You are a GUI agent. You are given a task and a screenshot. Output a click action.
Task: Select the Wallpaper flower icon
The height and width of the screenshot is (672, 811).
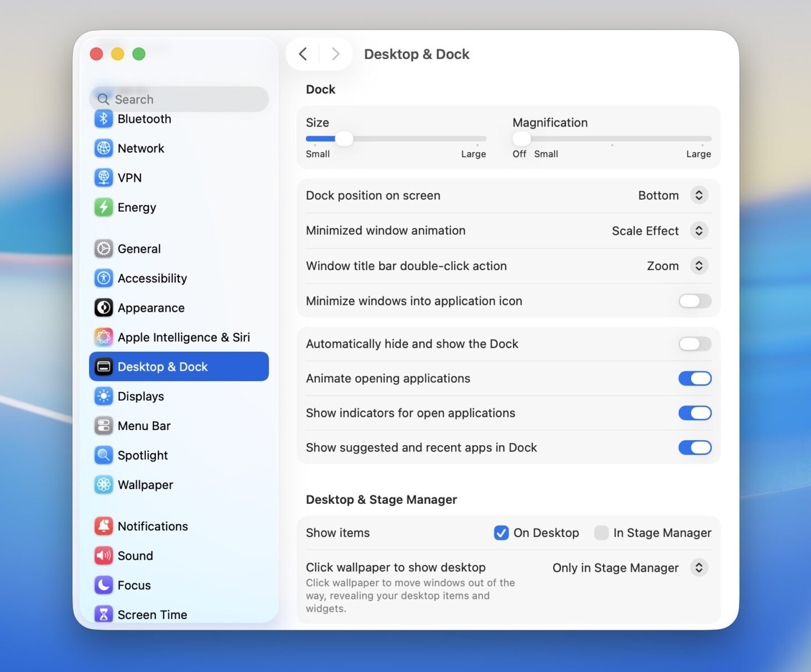104,485
